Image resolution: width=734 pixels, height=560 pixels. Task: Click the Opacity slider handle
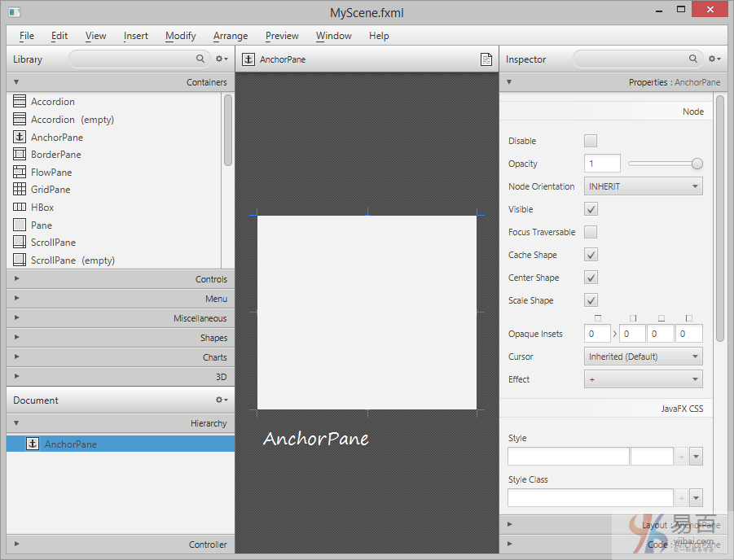[697, 164]
